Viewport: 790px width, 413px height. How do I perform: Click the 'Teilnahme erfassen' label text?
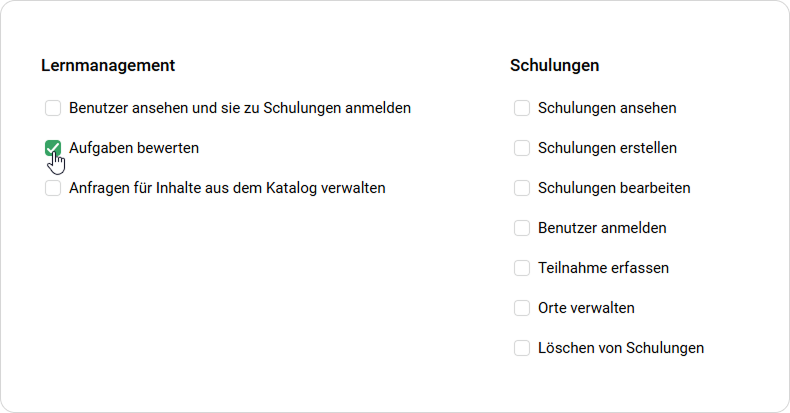(x=603, y=268)
